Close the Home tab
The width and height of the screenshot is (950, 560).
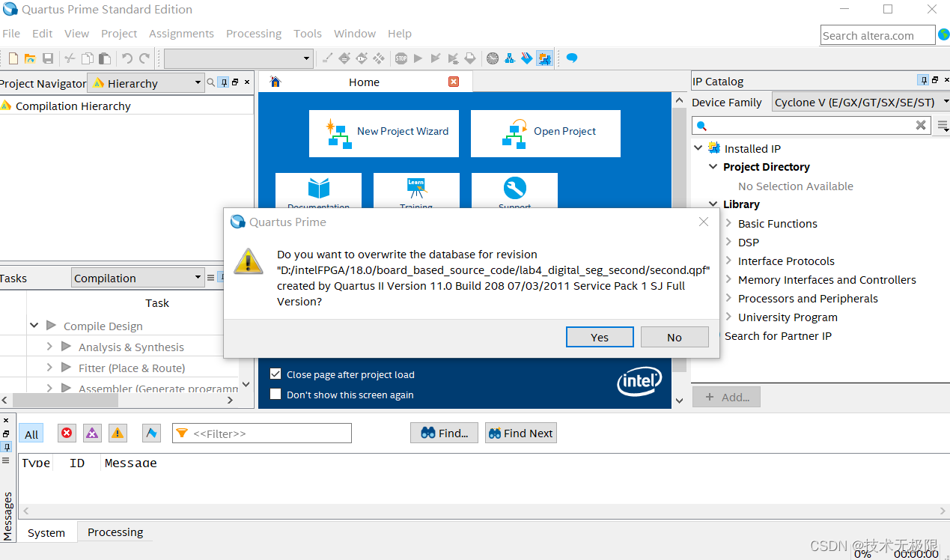tap(454, 82)
